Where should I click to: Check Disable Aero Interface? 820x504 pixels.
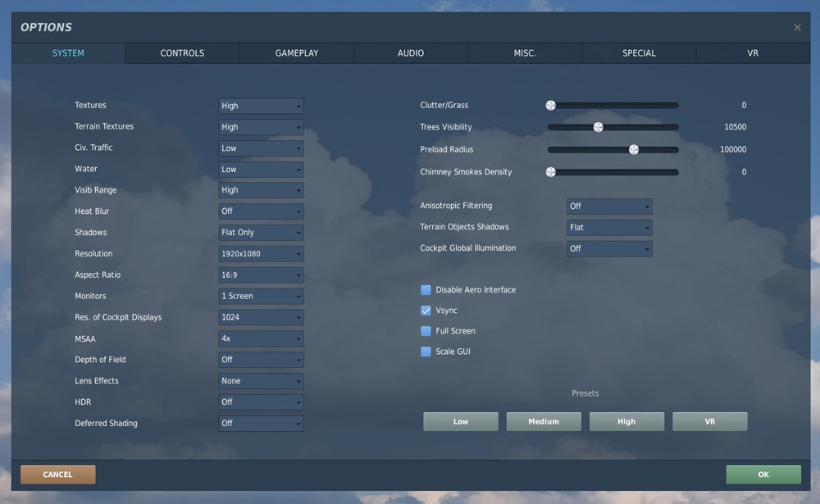click(426, 289)
